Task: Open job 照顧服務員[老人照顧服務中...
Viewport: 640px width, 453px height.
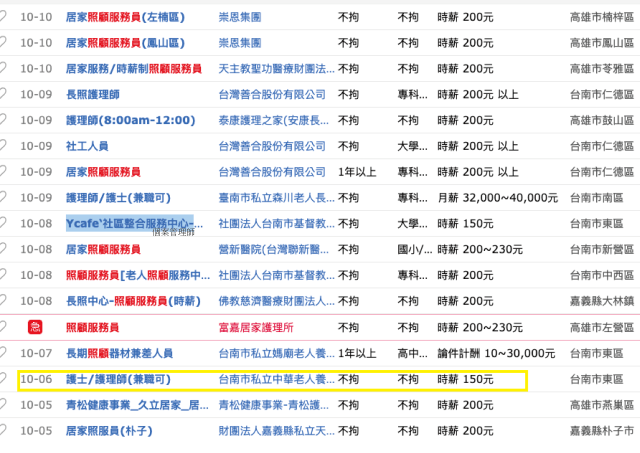Action: (138, 275)
